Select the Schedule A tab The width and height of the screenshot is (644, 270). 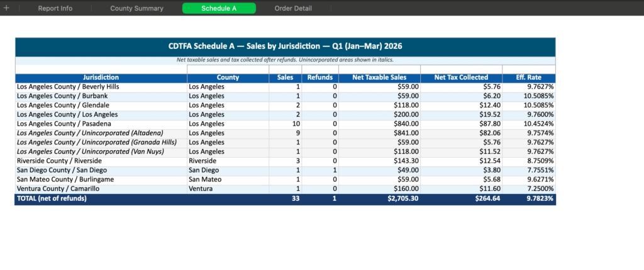(x=219, y=8)
